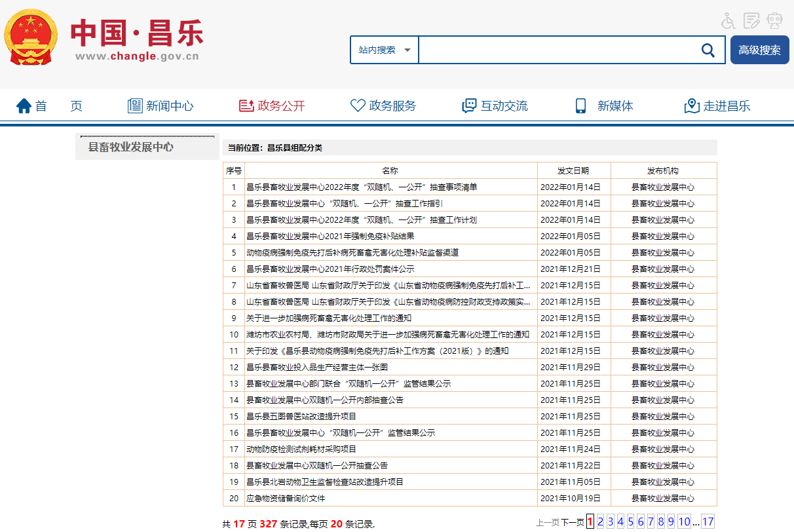Viewport: 794px width, 532px height.
Task: Focus the site search text field
Action: (x=557, y=50)
